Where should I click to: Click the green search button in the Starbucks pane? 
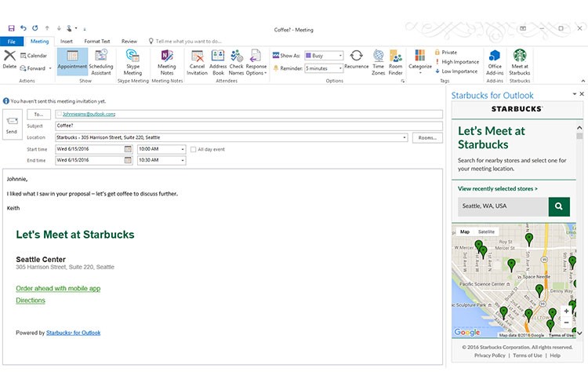pos(559,206)
